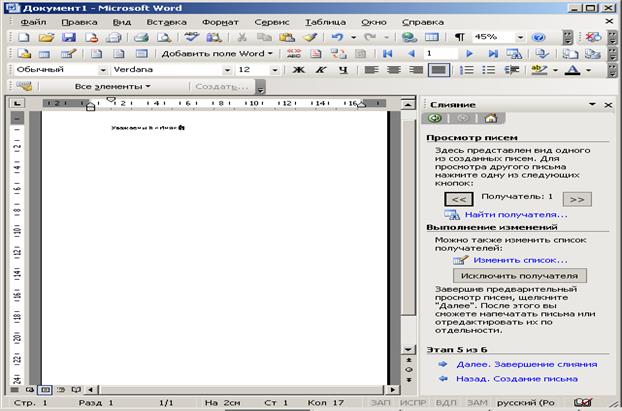The width and height of the screenshot is (622, 411).
Task: Create a new blank document
Action: [24, 38]
